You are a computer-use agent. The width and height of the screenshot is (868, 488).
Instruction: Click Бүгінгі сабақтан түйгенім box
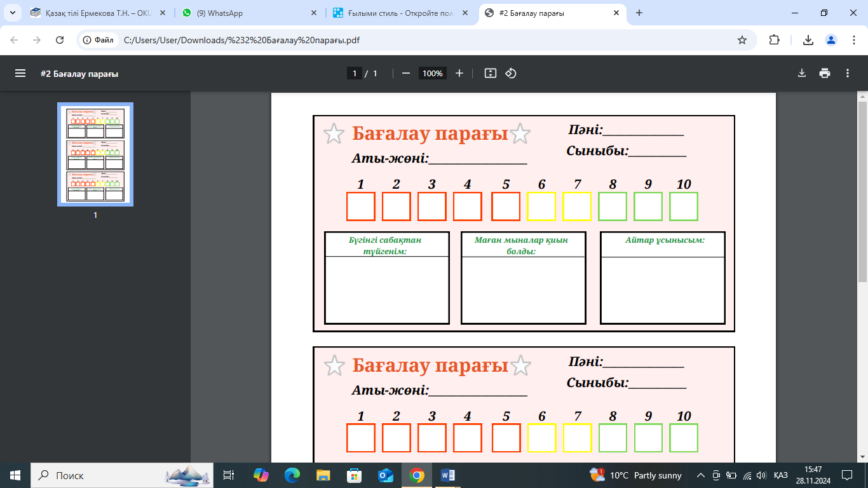pyautogui.click(x=387, y=278)
